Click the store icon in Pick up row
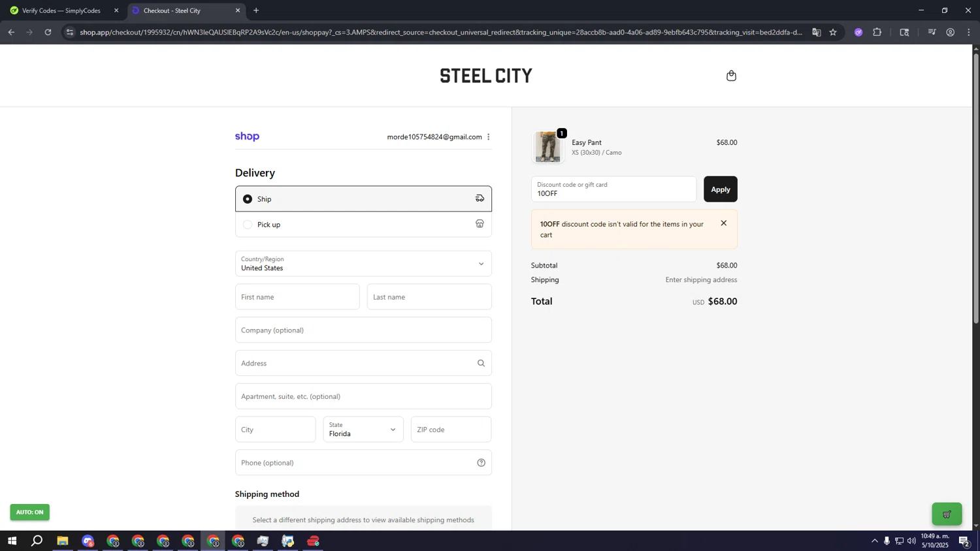The image size is (980, 551). pos(480,224)
